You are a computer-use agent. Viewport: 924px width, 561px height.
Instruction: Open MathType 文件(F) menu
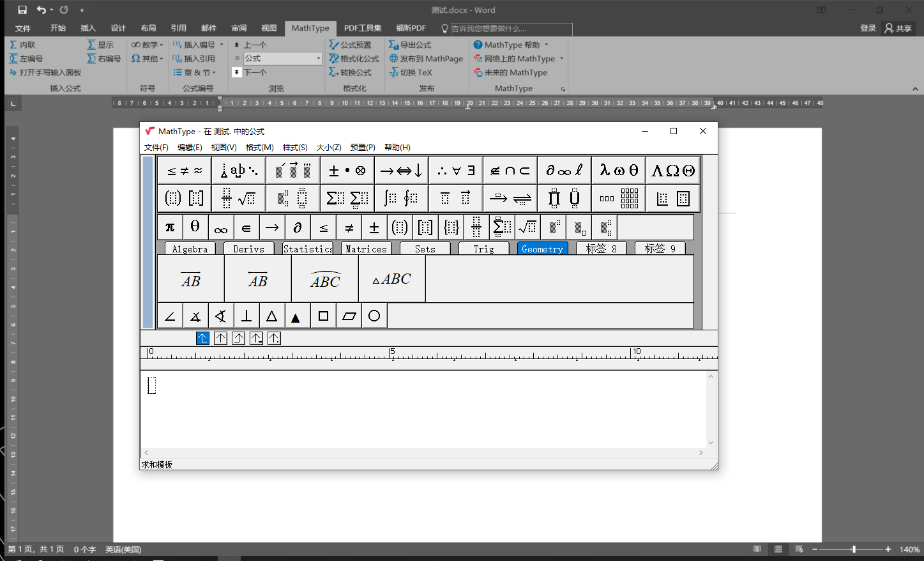pyautogui.click(x=156, y=148)
